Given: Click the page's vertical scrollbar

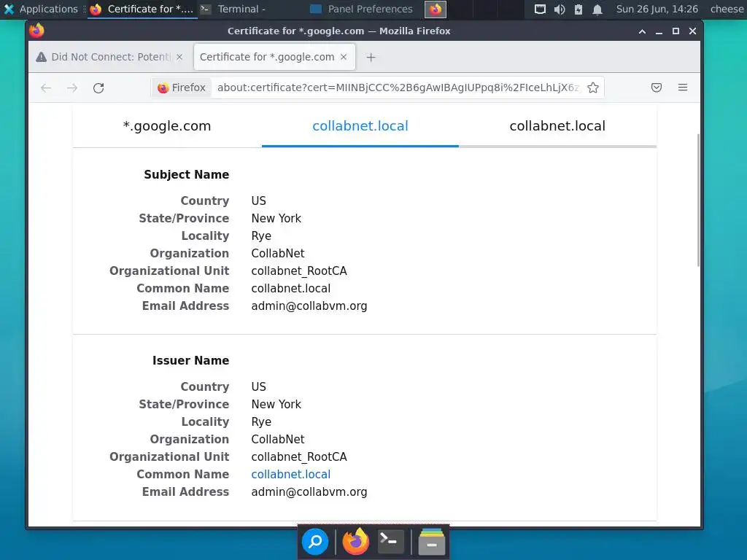Looking at the screenshot, I should pyautogui.click(x=698, y=200).
